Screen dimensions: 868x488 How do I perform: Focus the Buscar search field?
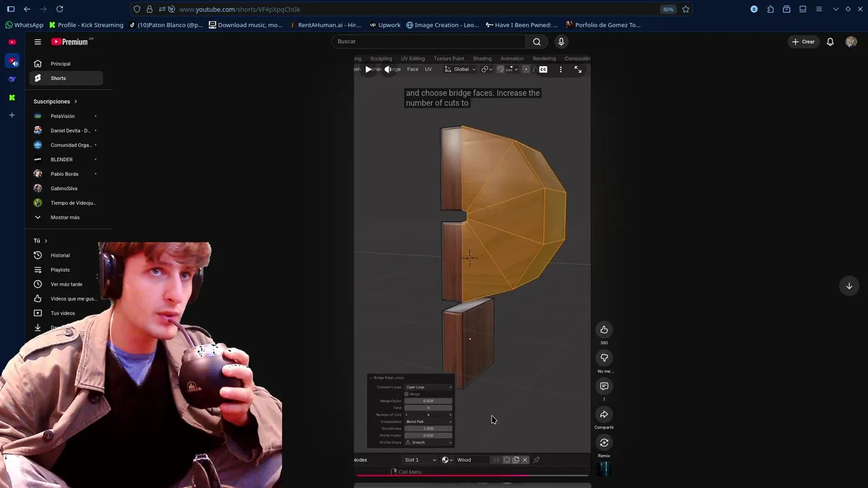coord(428,41)
